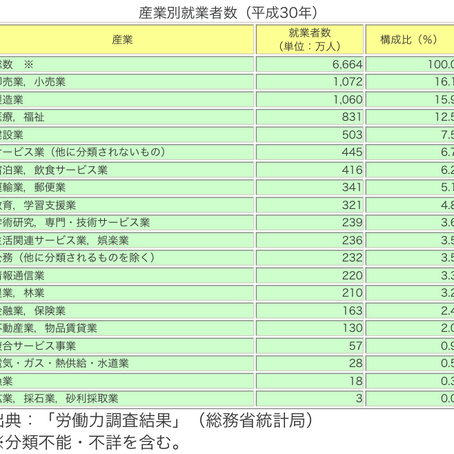
Task: Click the value 445
Action: [x=352, y=152]
